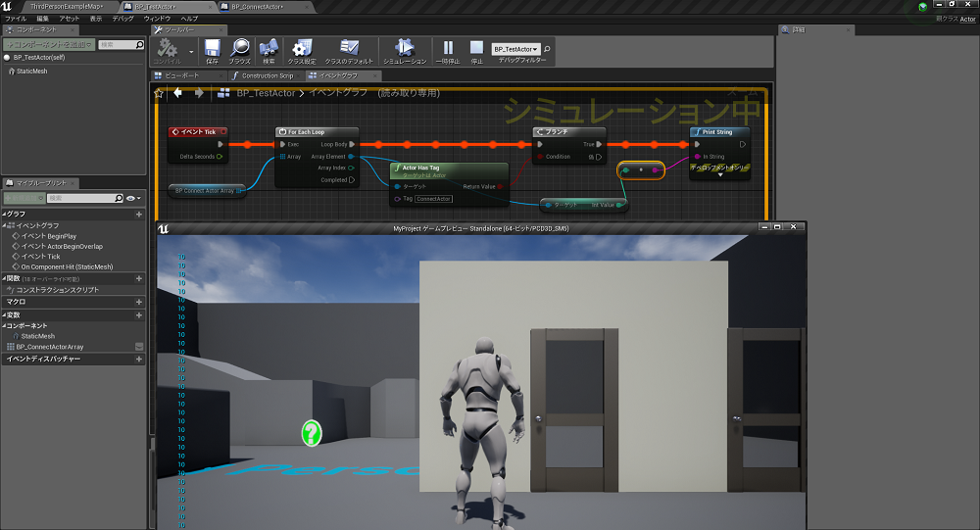Viewport: 980px width, 530px height.
Task: Select the BP_ConnectActorArray variable
Action: [x=45, y=347]
